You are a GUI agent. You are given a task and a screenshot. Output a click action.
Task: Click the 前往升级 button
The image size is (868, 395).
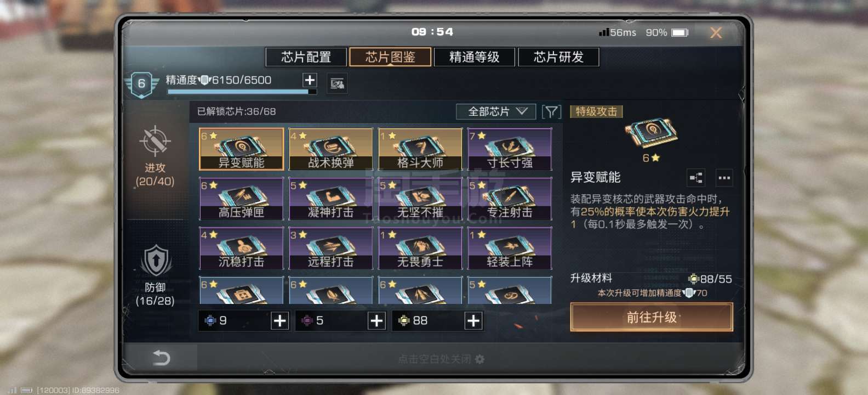[652, 317]
